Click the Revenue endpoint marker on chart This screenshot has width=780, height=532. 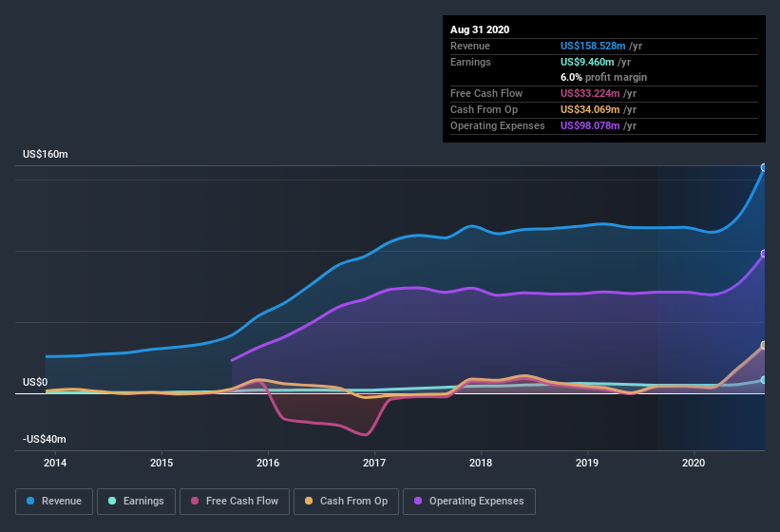[764, 168]
